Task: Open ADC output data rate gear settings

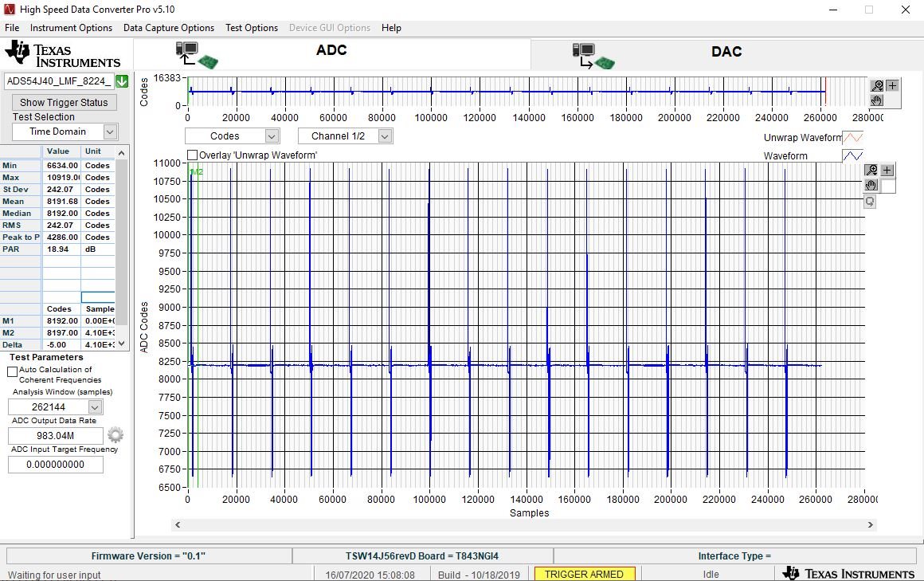Action: click(115, 435)
